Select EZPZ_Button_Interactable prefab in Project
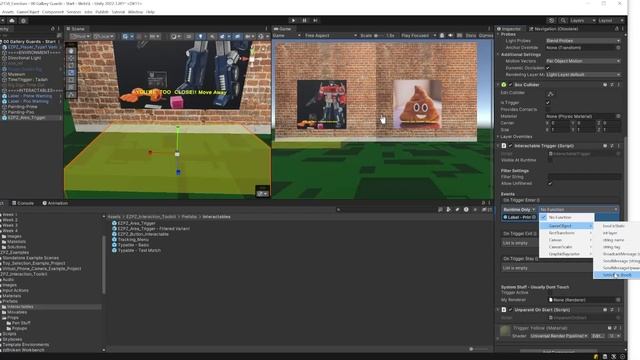Viewport: 640px width, 360px height. point(143,234)
